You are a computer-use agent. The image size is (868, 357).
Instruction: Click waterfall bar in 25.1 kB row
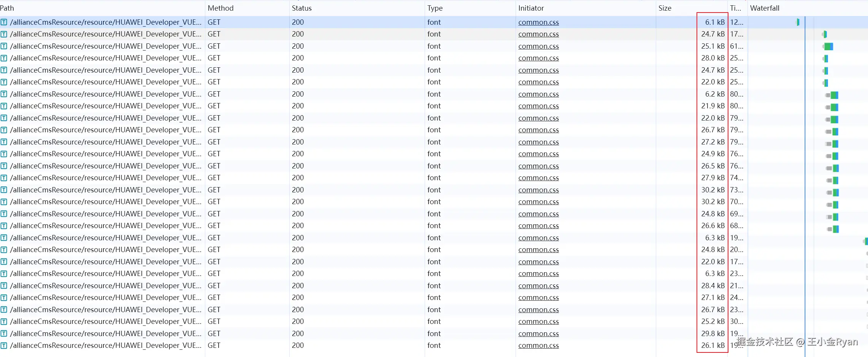828,46
